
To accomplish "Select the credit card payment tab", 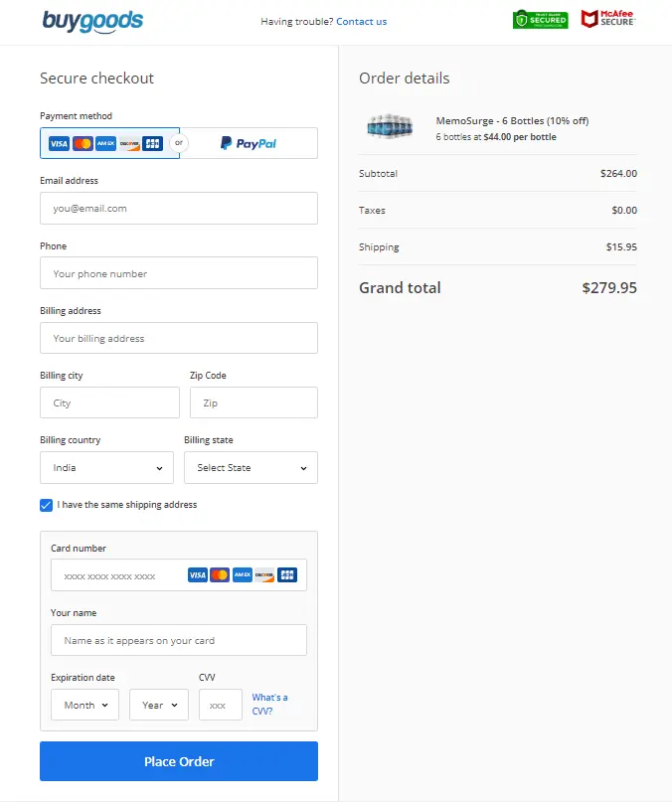I will [x=109, y=142].
